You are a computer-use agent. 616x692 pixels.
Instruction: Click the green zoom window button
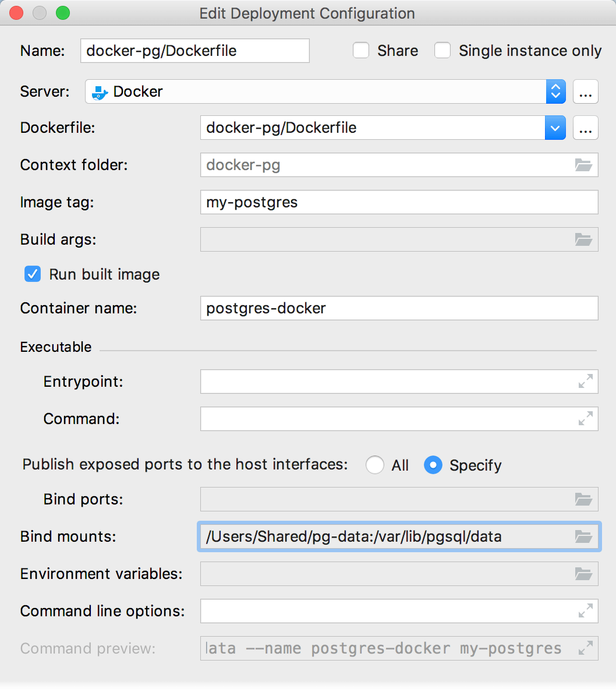point(63,13)
